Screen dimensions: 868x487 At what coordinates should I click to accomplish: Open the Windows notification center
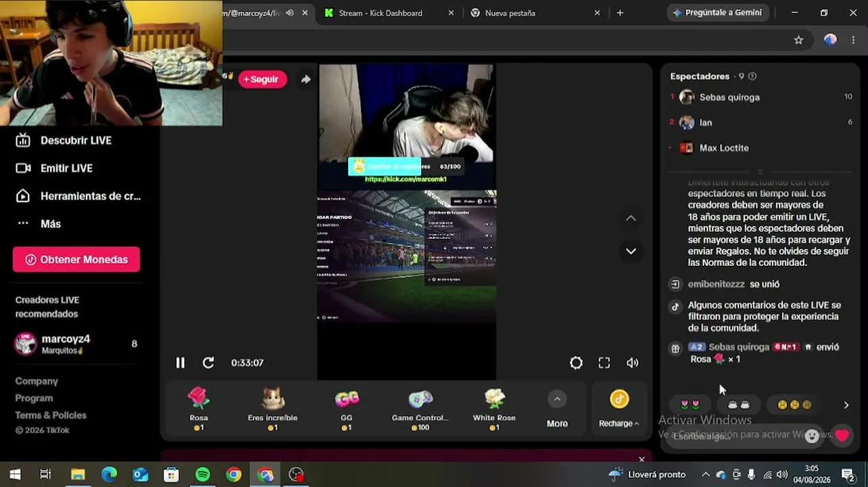coord(848,475)
